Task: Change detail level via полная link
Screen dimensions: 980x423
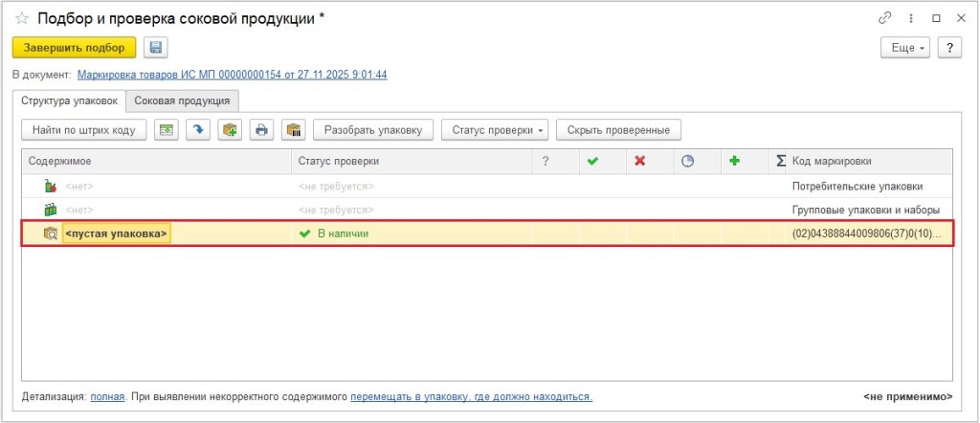Action: tap(107, 396)
